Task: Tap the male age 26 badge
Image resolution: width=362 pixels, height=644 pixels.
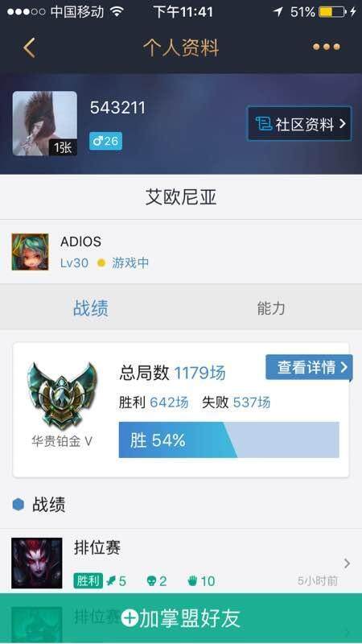Action: coord(105,141)
